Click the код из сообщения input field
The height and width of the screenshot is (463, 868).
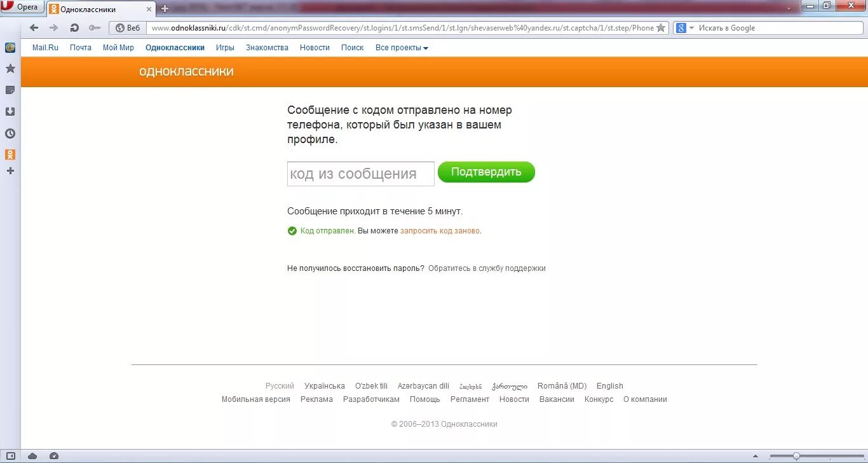(x=360, y=174)
